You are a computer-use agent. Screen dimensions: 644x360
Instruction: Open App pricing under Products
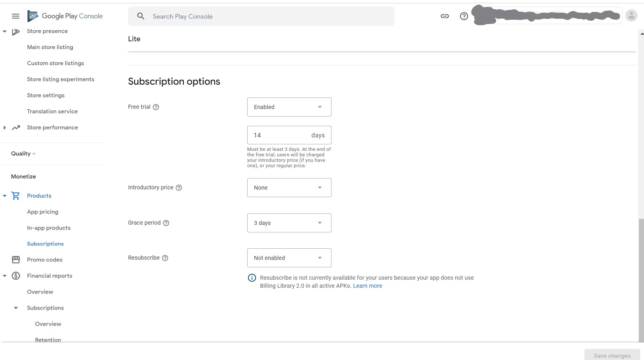[x=43, y=212]
